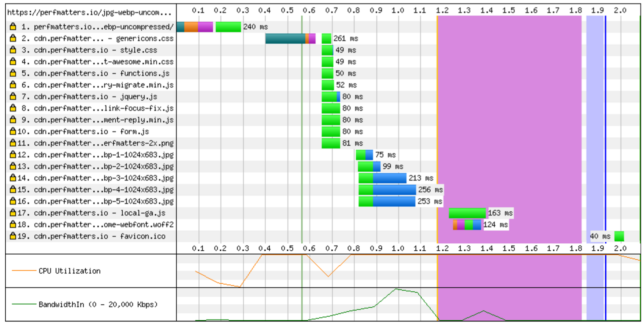The height and width of the screenshot is (325, 644).
Task: Click the 40 ms timing label
Action: tap(600, 236)
